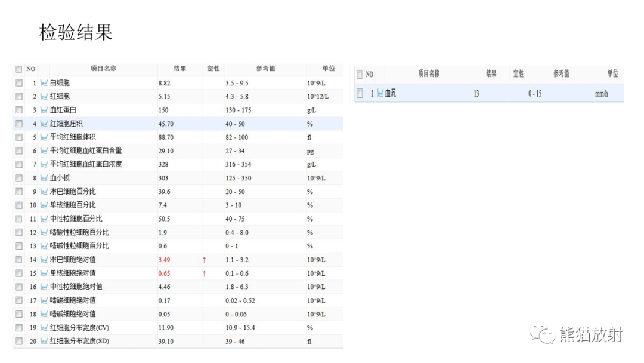The image size is (644, 363).
Task: Open trend chart icon for 血沉
Action: click(x=380, y=94)
